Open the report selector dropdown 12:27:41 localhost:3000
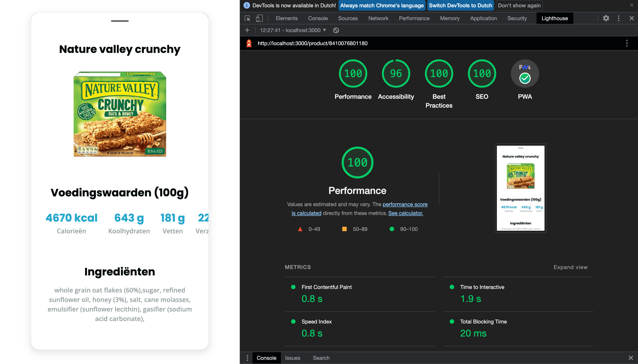 [x=293, y=30]
